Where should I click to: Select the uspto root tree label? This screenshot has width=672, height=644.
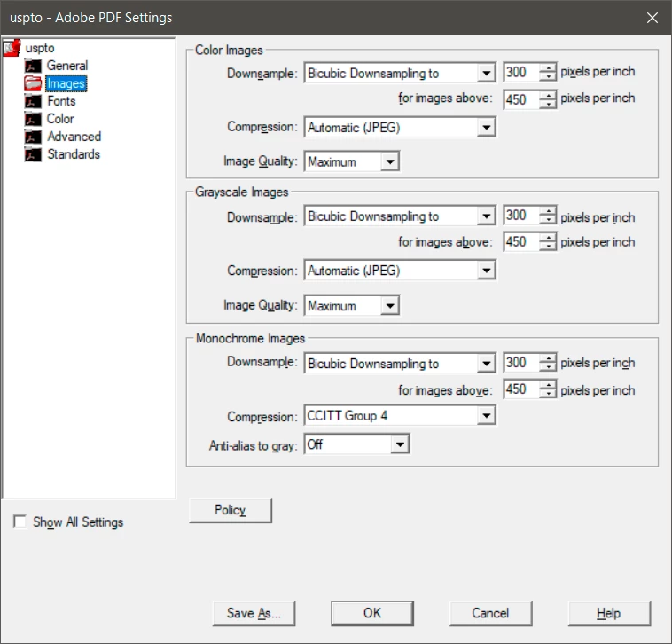point(40,48)
